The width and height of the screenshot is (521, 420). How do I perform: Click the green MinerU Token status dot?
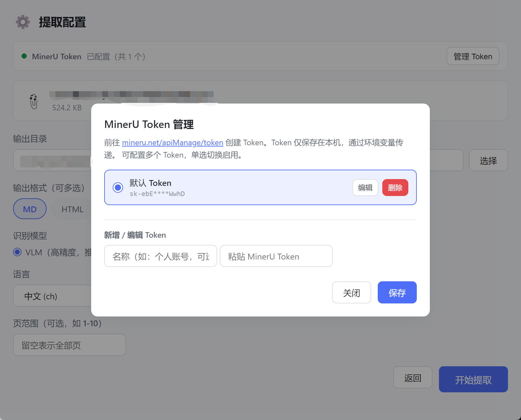point(24,56)
